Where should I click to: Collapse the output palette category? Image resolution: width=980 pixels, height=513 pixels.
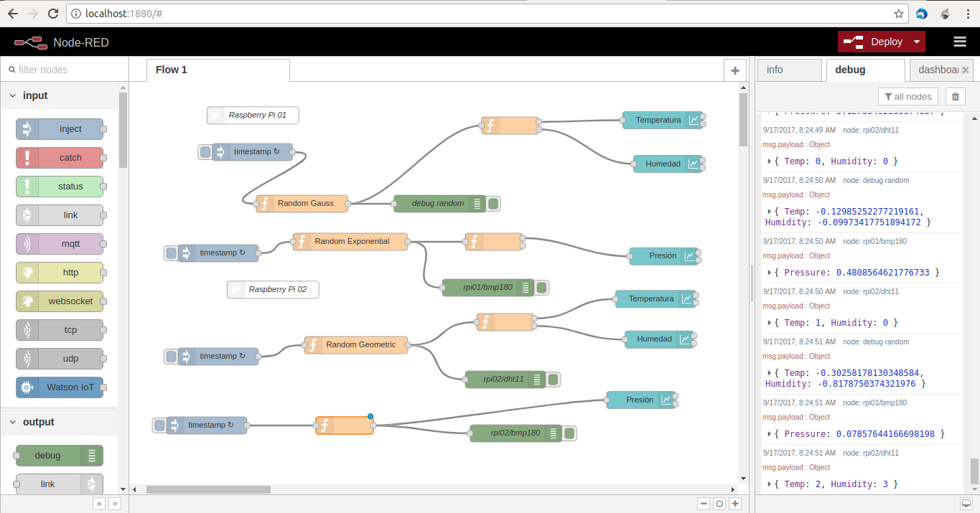pyautogui.click(x=13, y=422)
